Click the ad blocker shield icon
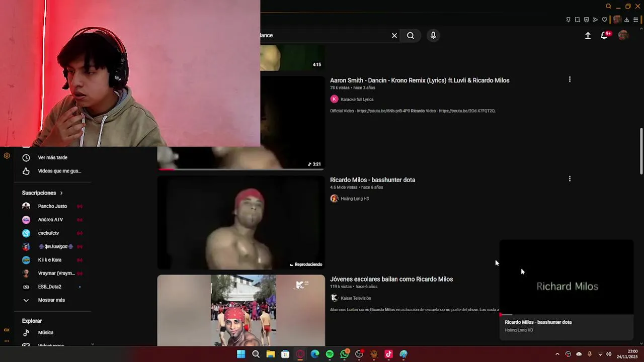644x362 pixels. pyautogui.click(x=586, y=20)
